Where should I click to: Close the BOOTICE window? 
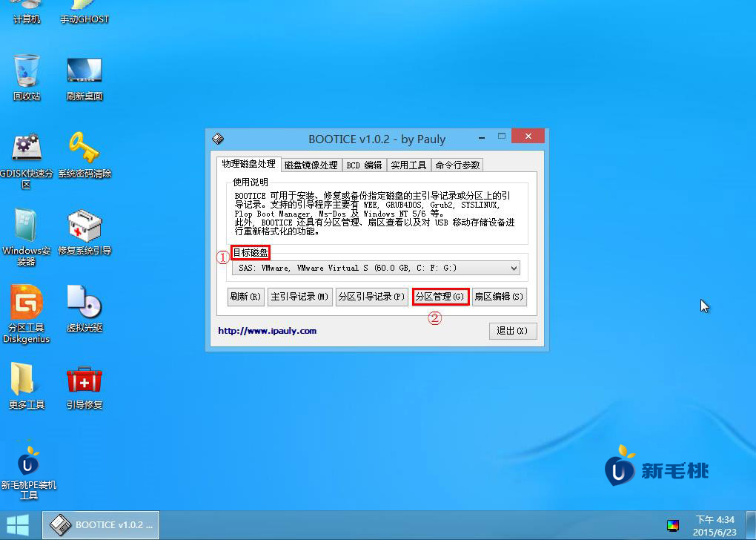pyautogui.click(x=528, y=136)
